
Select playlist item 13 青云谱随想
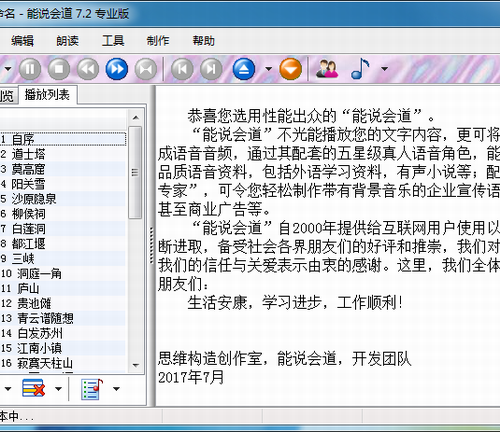pyautogui.click(x=63, y=318)
